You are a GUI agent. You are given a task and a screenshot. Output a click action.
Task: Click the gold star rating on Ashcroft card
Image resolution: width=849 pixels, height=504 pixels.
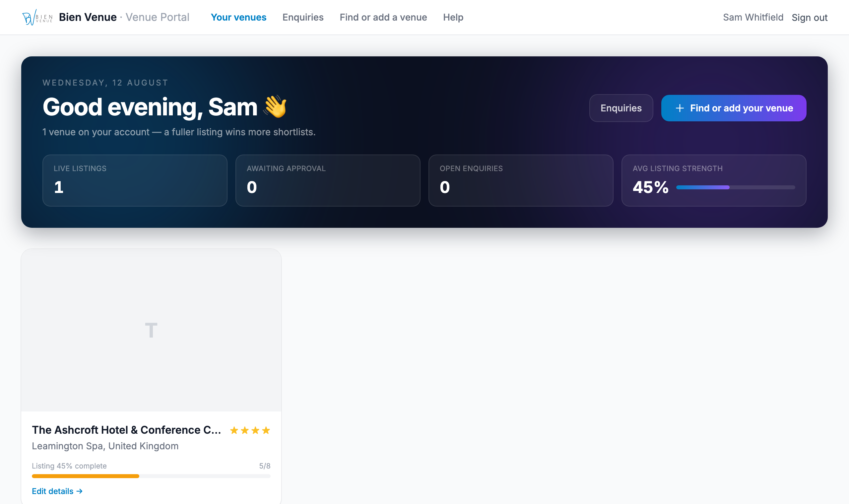[250, 430]
